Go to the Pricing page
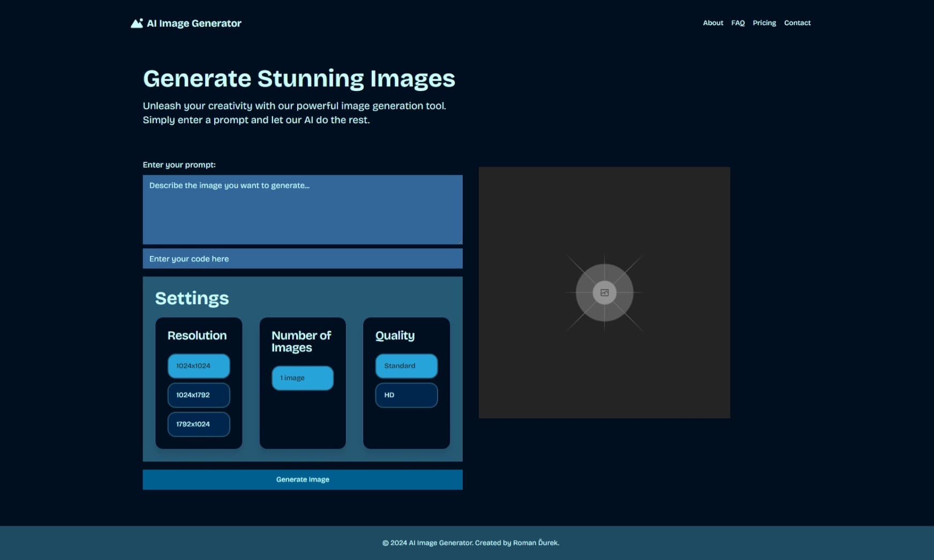Screen dimensions: 934x560 764,23
